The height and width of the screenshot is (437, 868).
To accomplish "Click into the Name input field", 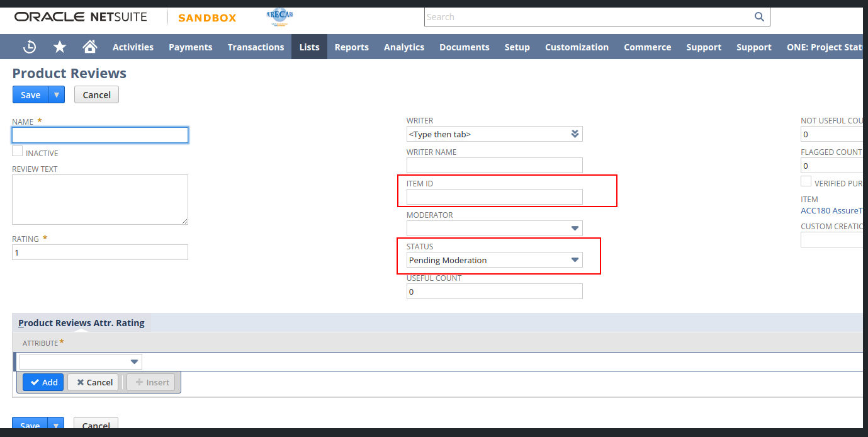I will pos(100,135).
